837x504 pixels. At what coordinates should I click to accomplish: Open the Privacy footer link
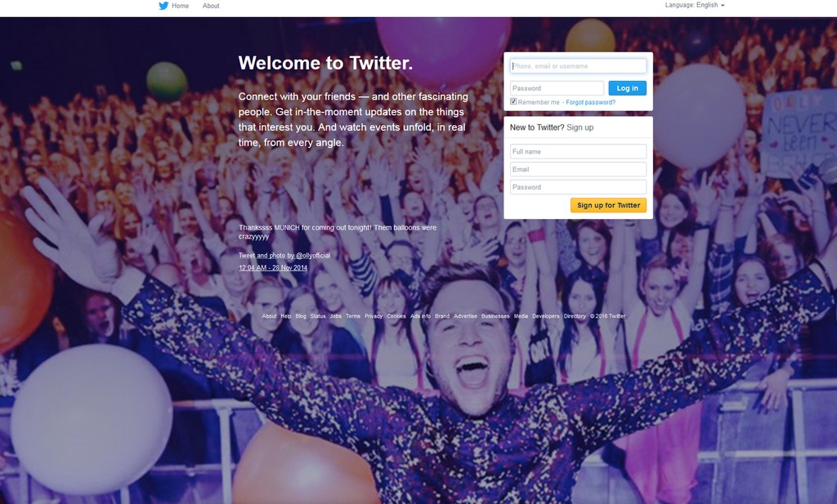coord(374,316)
